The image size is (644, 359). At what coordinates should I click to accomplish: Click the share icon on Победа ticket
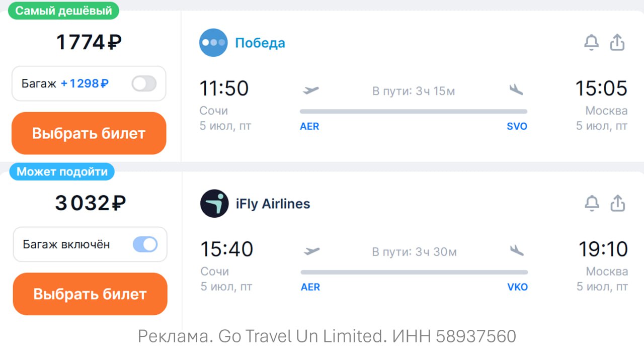(617, 43)
